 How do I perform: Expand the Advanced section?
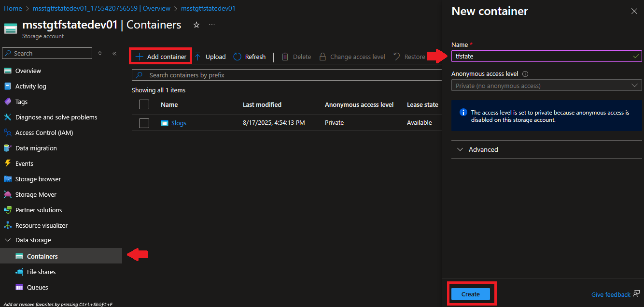[546, 149]
